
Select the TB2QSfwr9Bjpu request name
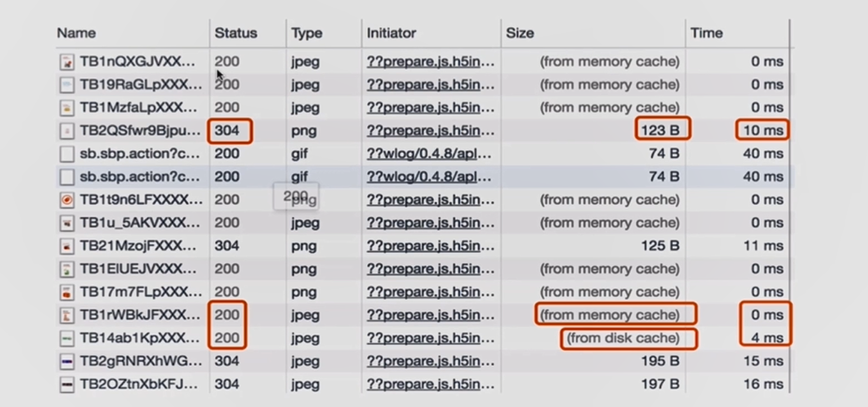[x=141, y=132]
